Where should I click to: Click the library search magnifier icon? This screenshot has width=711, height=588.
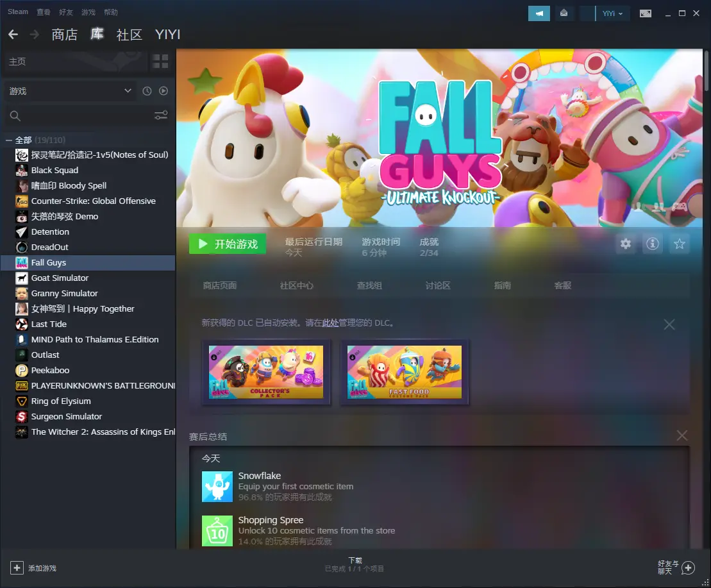(15, 115)
